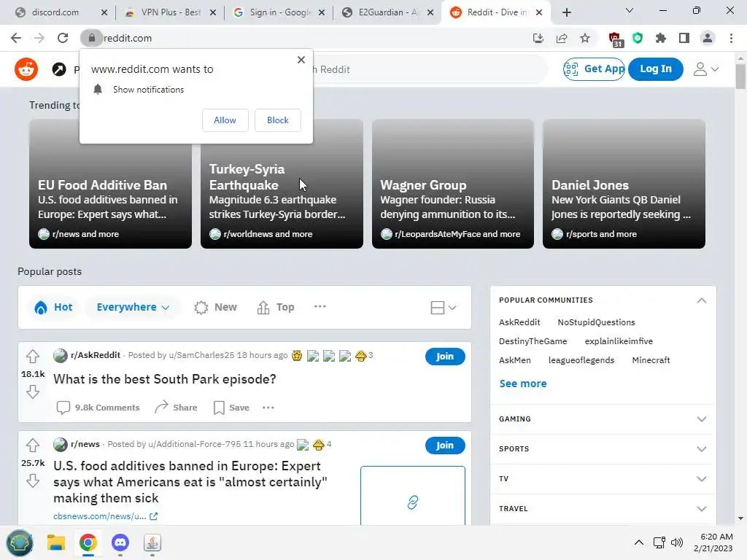This screenshot has height=560, width=747.
Task: Click the Get App button
Action: point(594,69)
